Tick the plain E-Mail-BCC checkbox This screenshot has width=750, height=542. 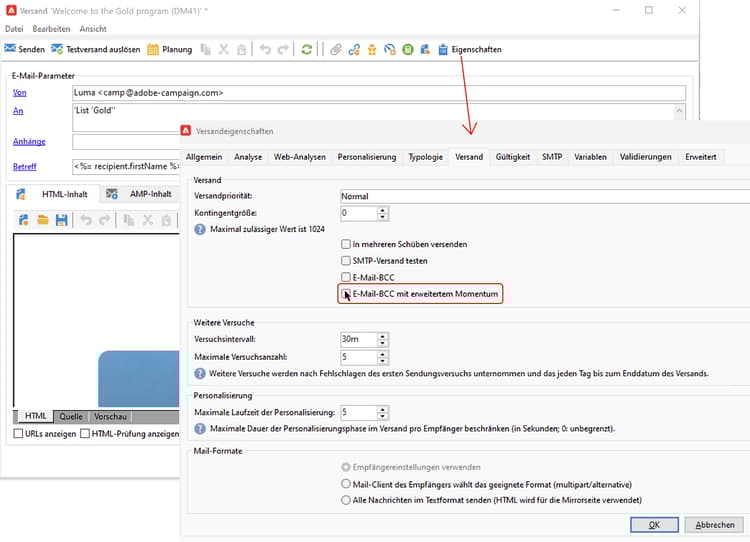click(346, 277)
